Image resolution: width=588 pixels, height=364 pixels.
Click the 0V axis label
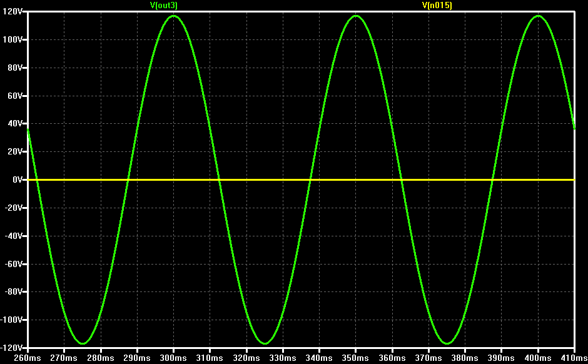coord(18,179)
